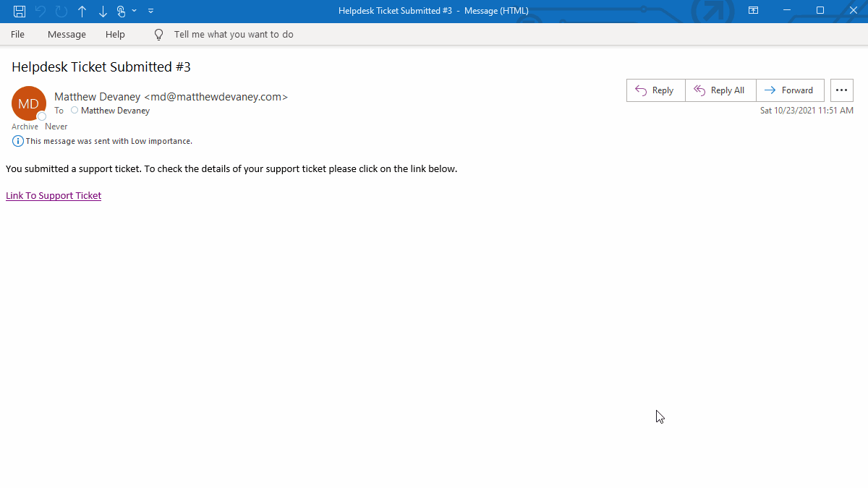This screenshot has width=868, height=488.
Task: Click the presence indicator beside Matthew Devaney recipient
Action: point(73,110)
